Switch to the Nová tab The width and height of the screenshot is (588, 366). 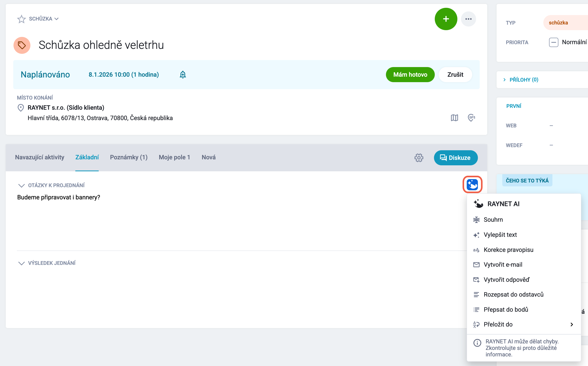pyautogui.click(x=209, y=157)
